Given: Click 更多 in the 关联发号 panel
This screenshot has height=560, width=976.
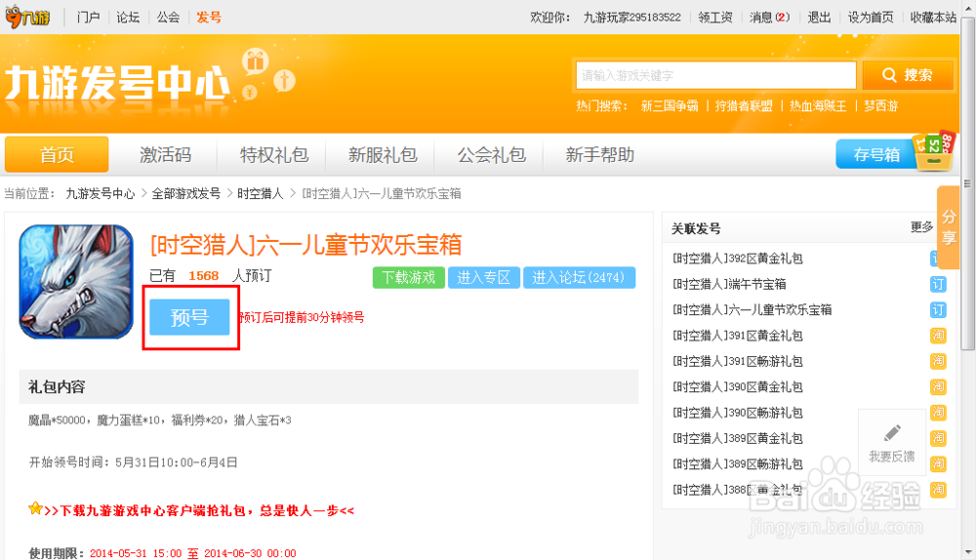Looking at the screenshot, I should tap(921, 227).
